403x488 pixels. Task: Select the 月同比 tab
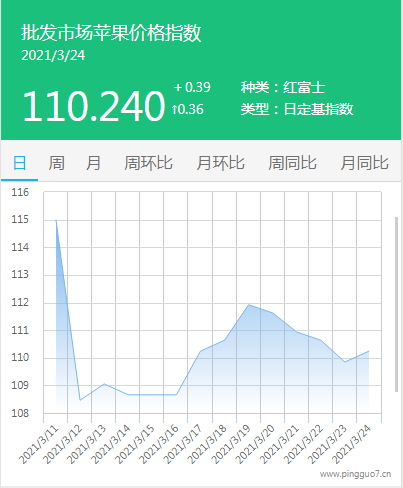click(364, 163)
